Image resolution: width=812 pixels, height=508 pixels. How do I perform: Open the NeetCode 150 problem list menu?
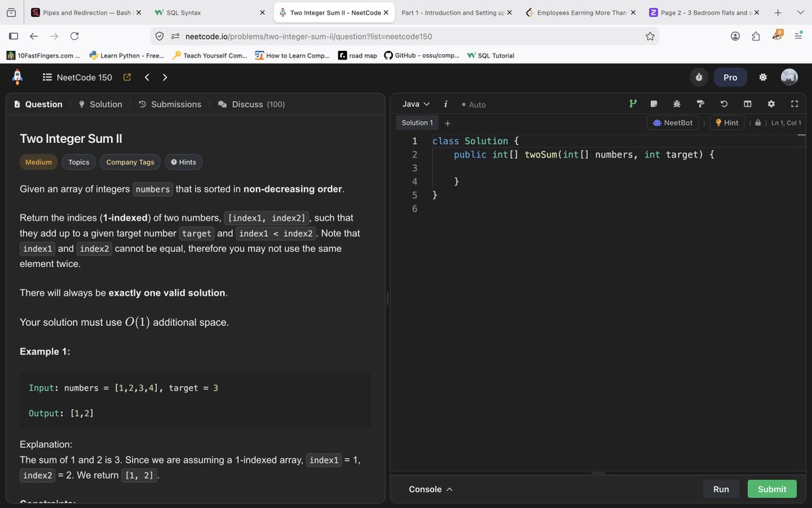77,77
